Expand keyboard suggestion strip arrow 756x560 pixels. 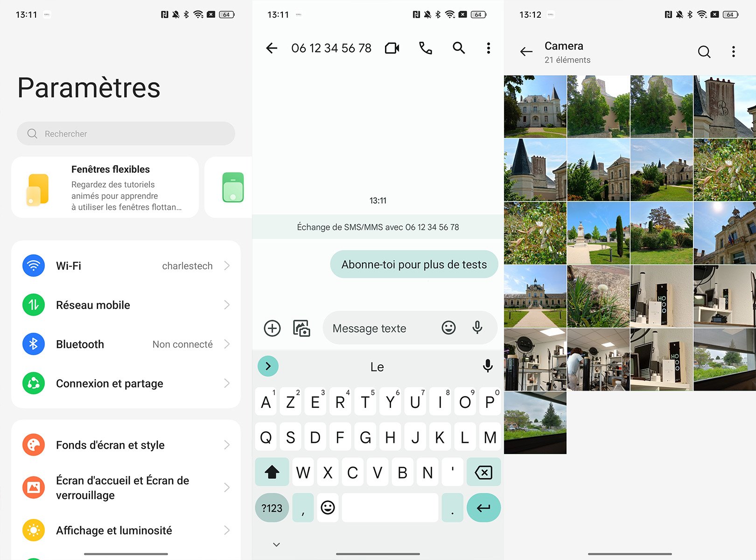pos(268,366)
